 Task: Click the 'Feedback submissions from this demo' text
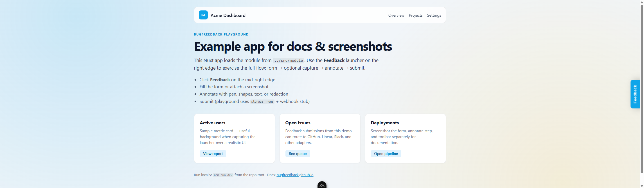[x=318, y=137]
